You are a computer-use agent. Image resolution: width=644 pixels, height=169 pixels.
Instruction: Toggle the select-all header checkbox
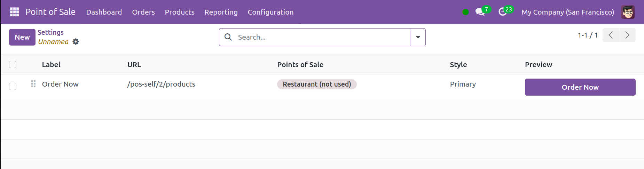pos(13,65)
